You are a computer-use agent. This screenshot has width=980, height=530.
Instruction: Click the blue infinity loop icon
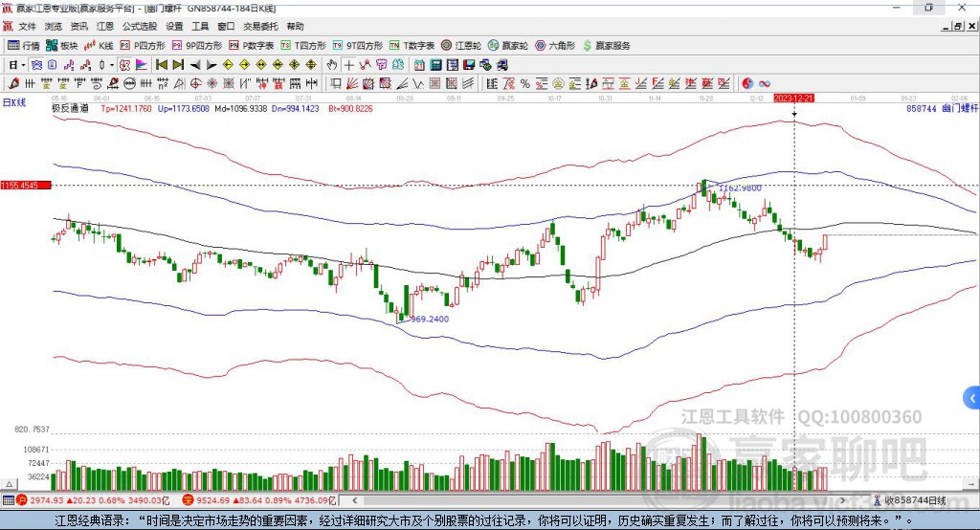pyautogui.click(x=765, y=84)
